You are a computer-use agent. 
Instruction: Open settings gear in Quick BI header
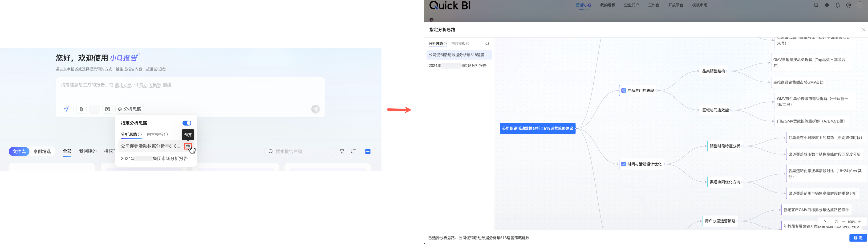pyautogui.click(x=849, y=5)
